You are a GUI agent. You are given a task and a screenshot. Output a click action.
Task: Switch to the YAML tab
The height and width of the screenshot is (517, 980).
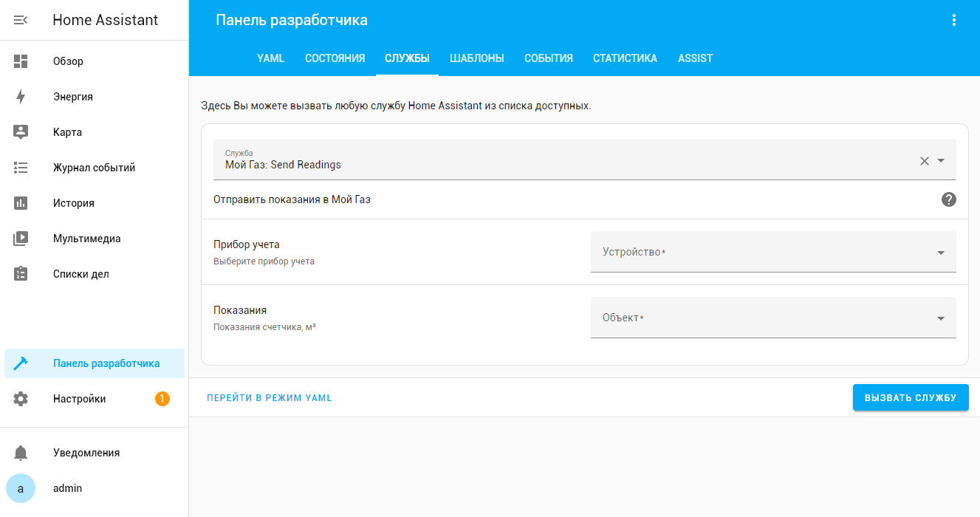(x=270, y=58)
